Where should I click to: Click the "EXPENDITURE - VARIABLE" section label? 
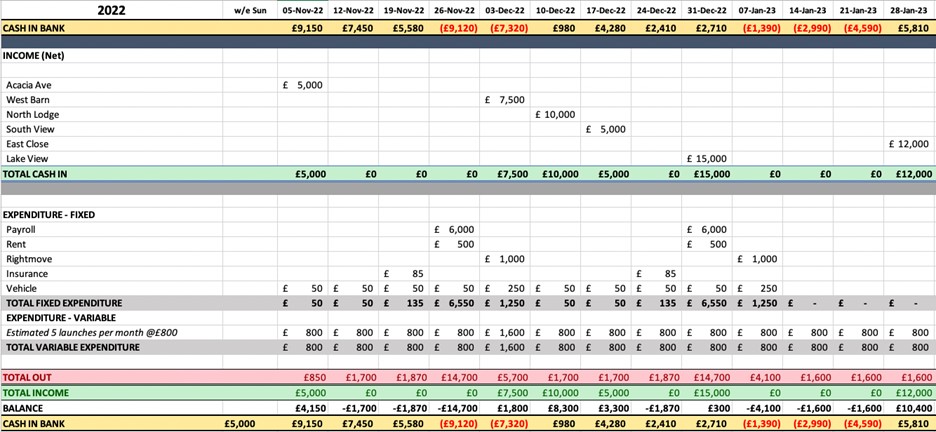pyautogui.click(x=60, y=318)
